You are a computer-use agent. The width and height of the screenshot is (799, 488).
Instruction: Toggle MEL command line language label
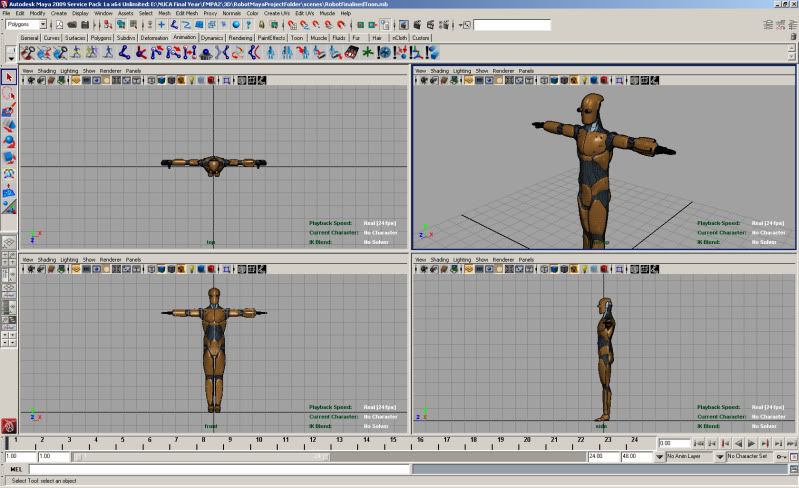pyautogui.click(x=14, y=468)
